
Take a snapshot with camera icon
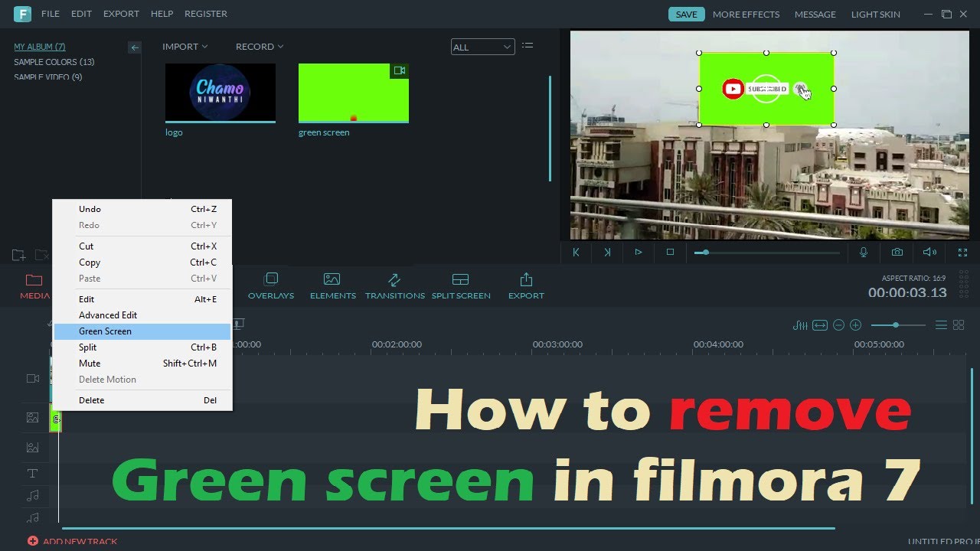(x=897, y=252)
